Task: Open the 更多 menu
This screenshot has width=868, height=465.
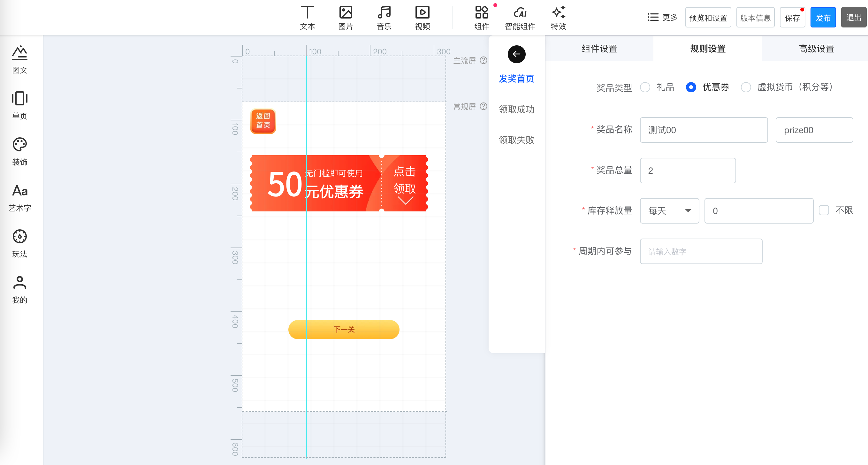Action: click(x=662, y=17)
